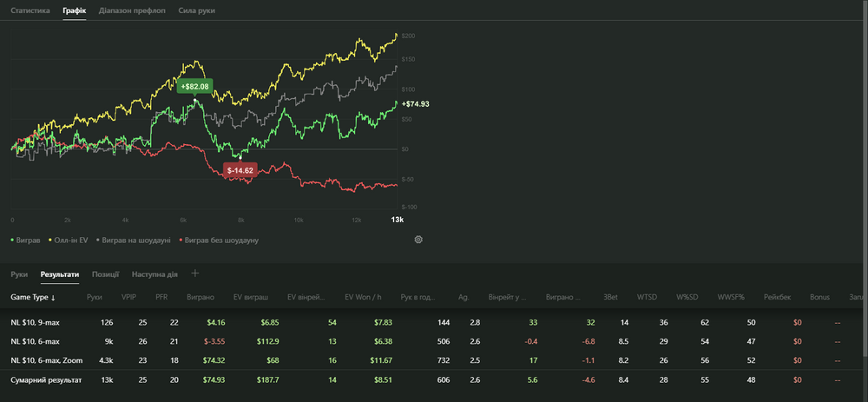The image size is (868, 402).
Task: Click the green +$82.08 chart marker
Action: [194, 87]
